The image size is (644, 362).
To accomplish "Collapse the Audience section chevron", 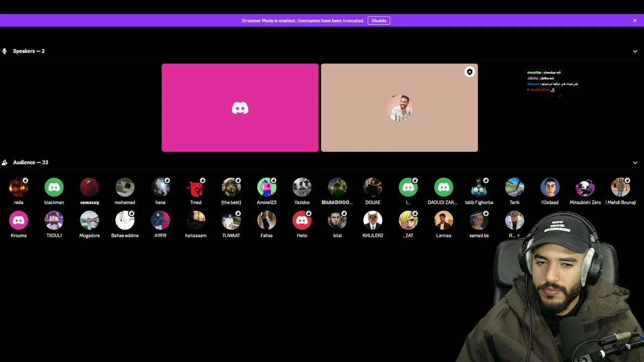I will [x=635, y=162].
